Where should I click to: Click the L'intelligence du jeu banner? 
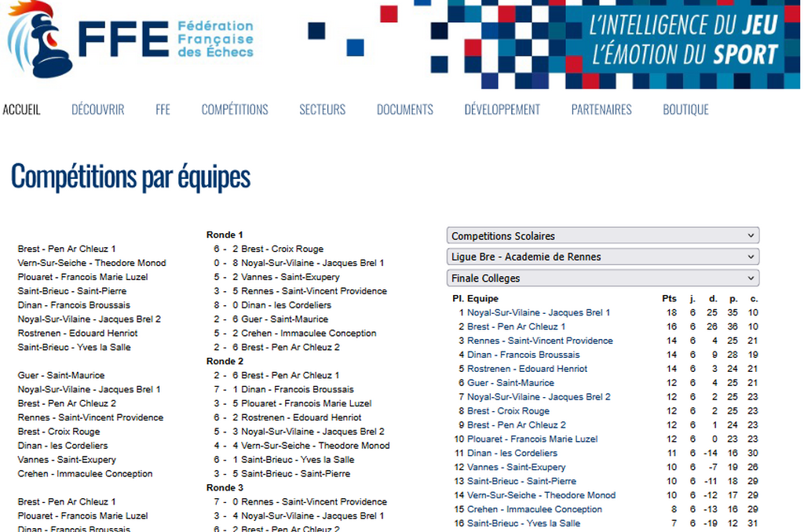pyautogui.click(x=683, y=39)
